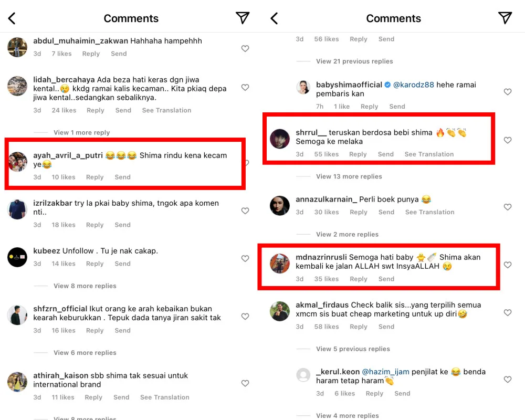Expand 'View 8 more replies' under kubeez
525x420 pixels.
coord(85,286)
